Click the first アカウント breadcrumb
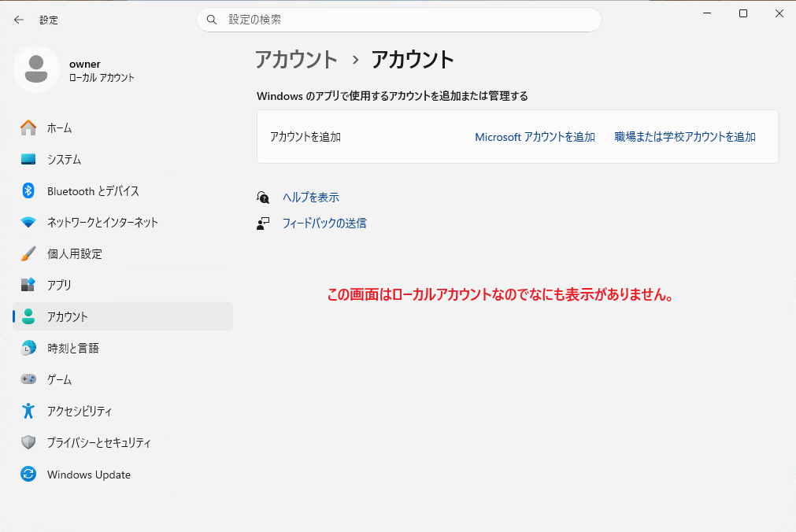The height and width of the screenshot is (532, 796). click(296, 59)
